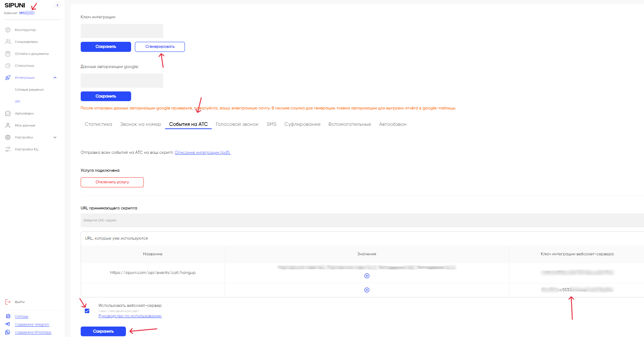Image resolution: width=644 pixels, height=337 pixels.
Task: Open API submenu item
Action: click(x=18, y=102)
